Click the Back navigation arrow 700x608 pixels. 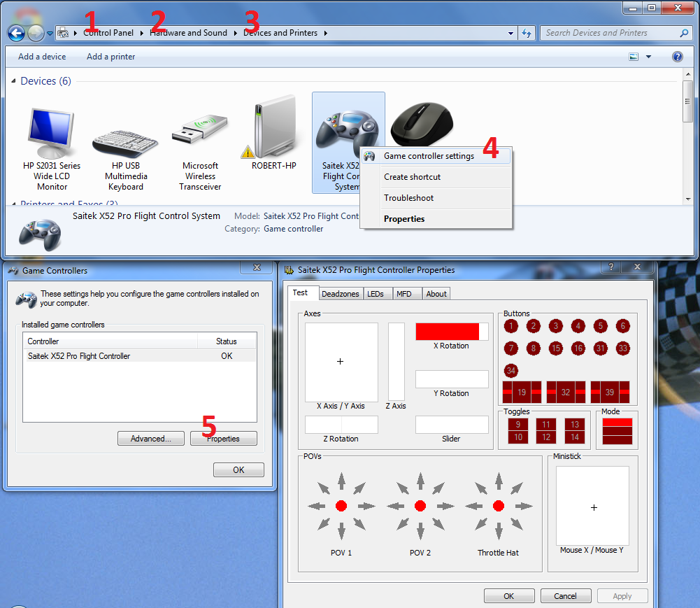tap(17, 33)
